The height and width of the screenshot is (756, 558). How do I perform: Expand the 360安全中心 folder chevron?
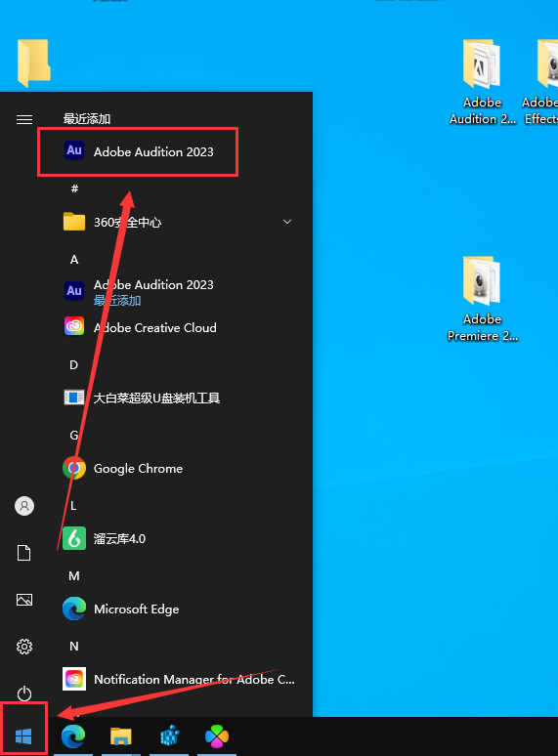(x=287, y=222)
